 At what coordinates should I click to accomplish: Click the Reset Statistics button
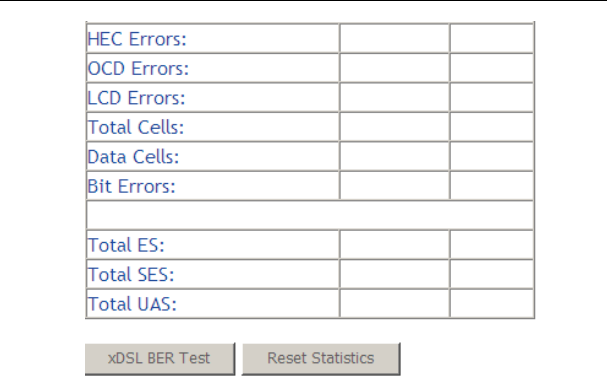coord(321,358)
